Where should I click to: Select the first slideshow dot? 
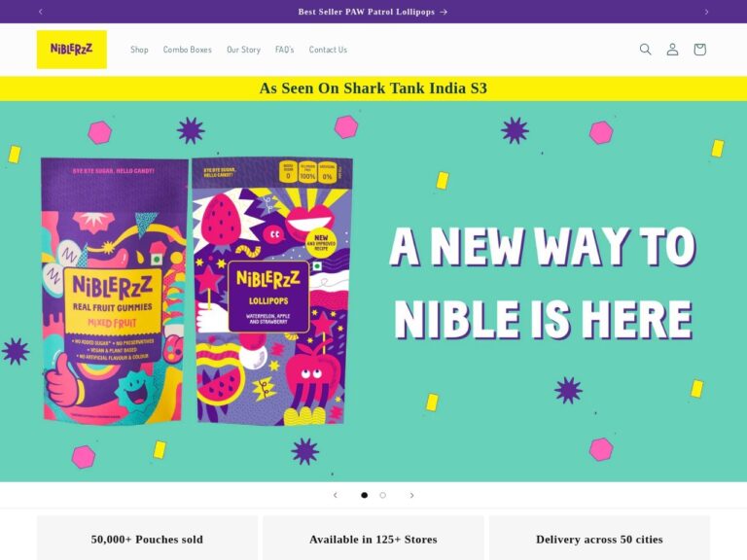[x=364, y=495]
